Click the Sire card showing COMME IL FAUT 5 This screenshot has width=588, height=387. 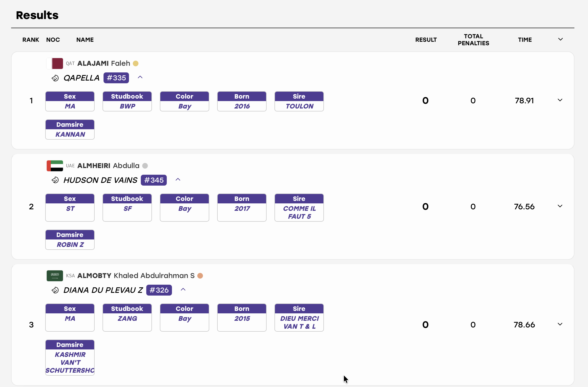click(299, 208)
